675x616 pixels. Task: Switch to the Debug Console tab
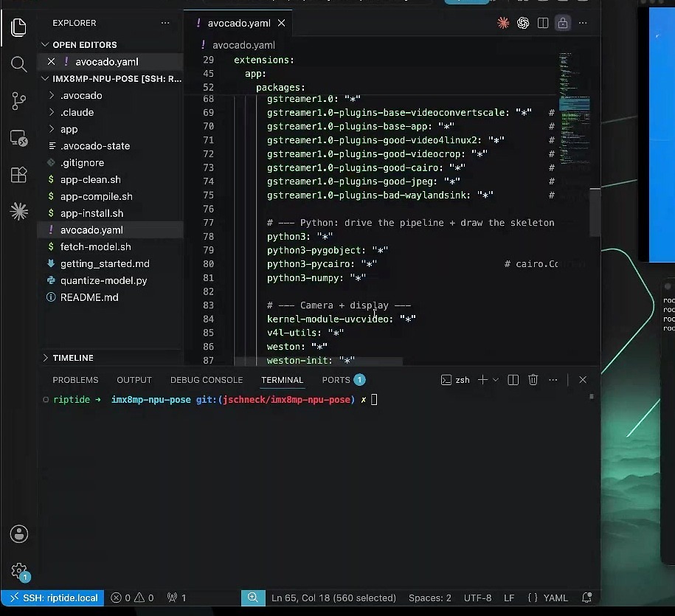coord(207,380)
